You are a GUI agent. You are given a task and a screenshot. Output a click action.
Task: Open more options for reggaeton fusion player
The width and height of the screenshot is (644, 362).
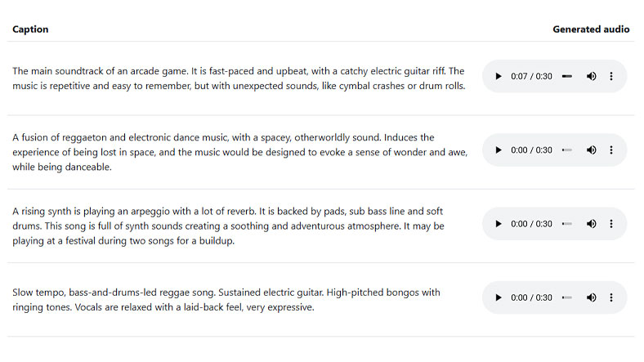coord(611,150)
